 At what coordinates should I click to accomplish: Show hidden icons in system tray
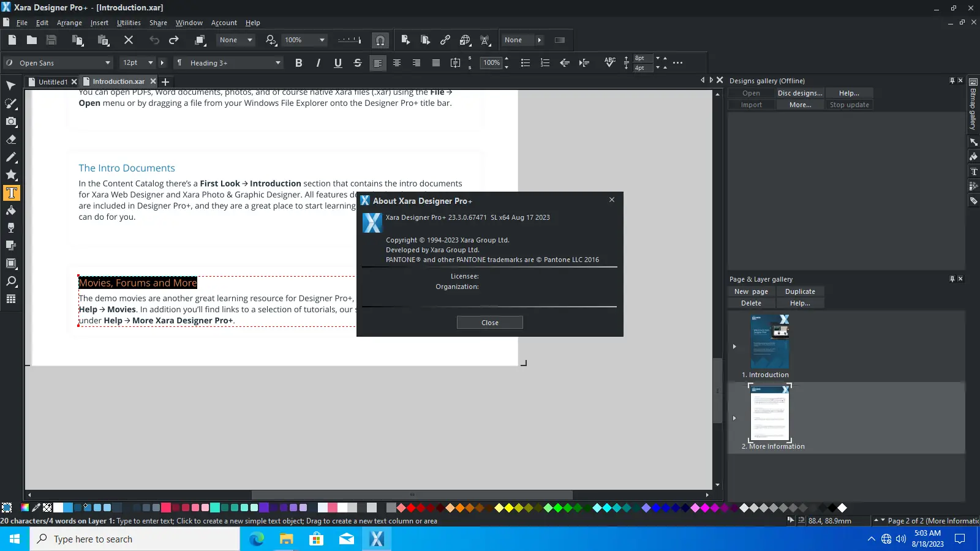[x=872, y=539]
